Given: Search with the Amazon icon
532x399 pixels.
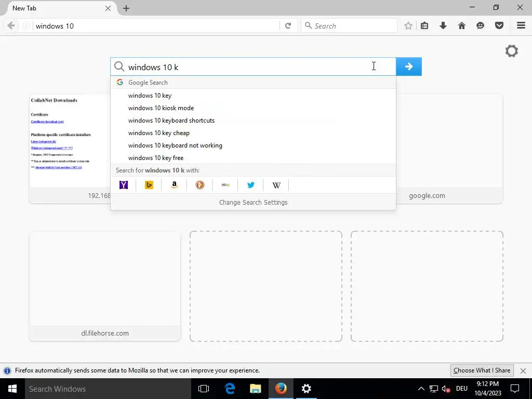Looking at the screenshot, I should (x=175, y=185).
